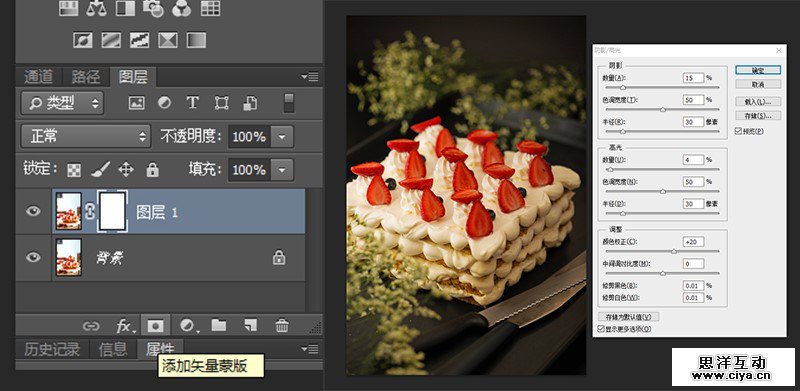Click the 载入(L)... button
This screenshot has width=800, height=391.
point(758,102)
